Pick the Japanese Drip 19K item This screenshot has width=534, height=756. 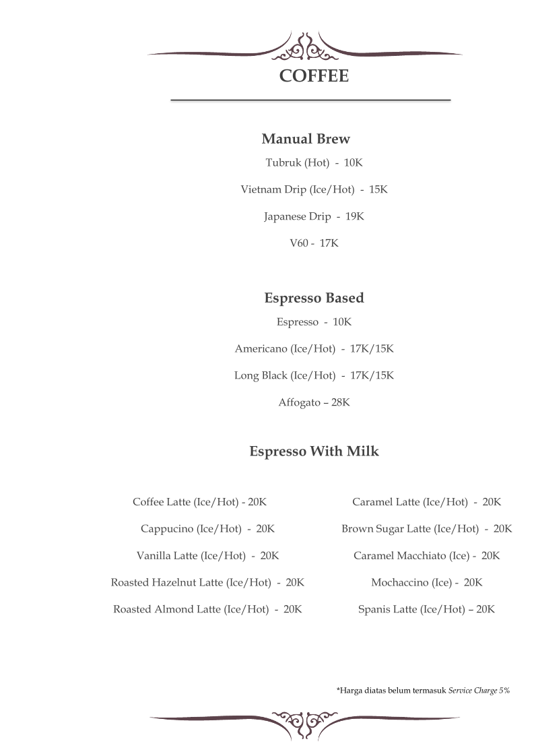point(314,217)
